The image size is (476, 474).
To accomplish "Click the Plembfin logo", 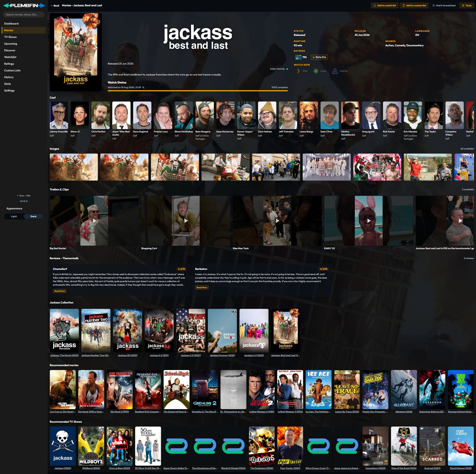I will point(24,5).
